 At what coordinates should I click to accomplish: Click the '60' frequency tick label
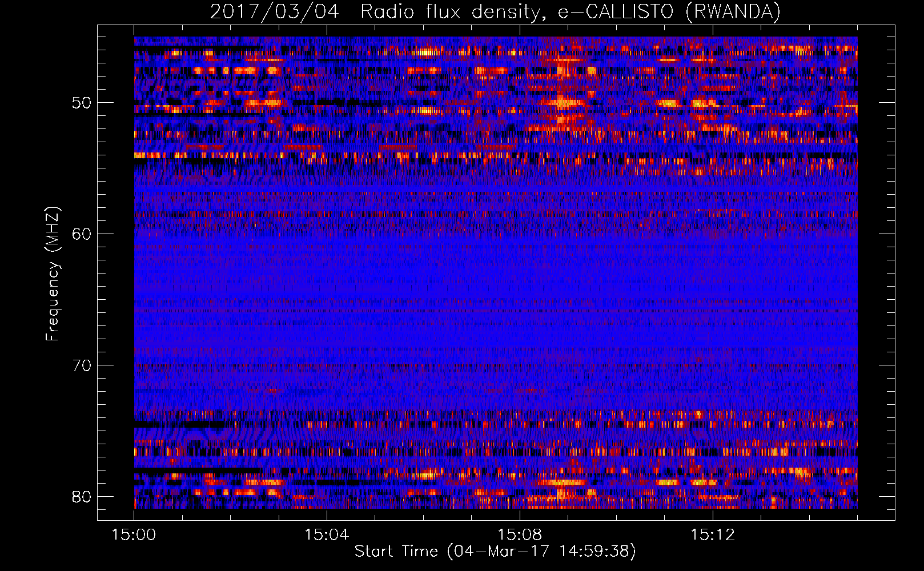tap(82, 234)
